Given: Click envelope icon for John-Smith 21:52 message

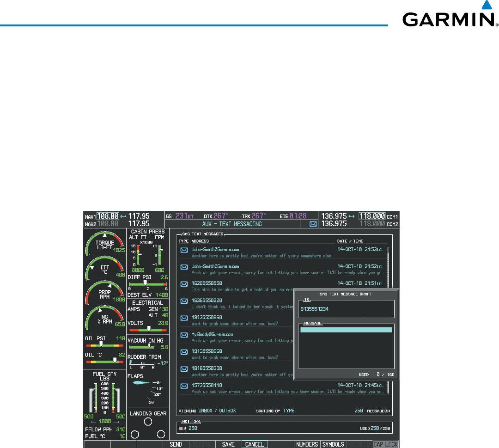Looking at the screenshot, I should (x=184, y=267).
